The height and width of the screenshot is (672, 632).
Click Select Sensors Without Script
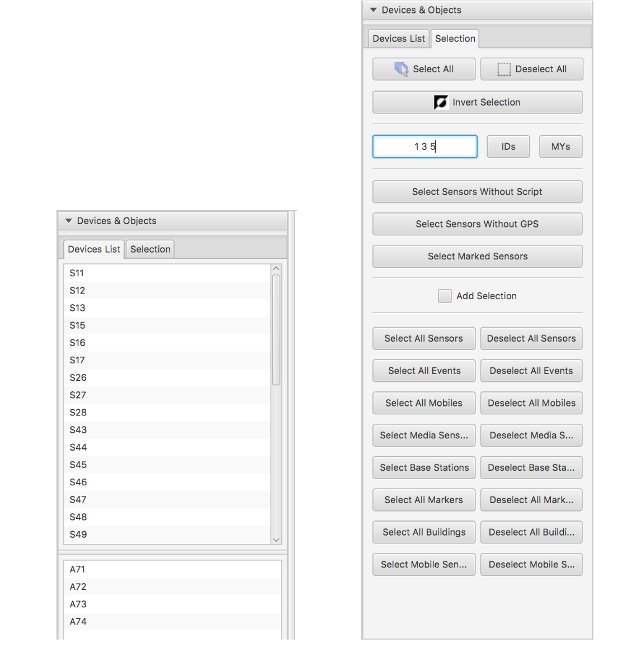[x=477, y=192]
